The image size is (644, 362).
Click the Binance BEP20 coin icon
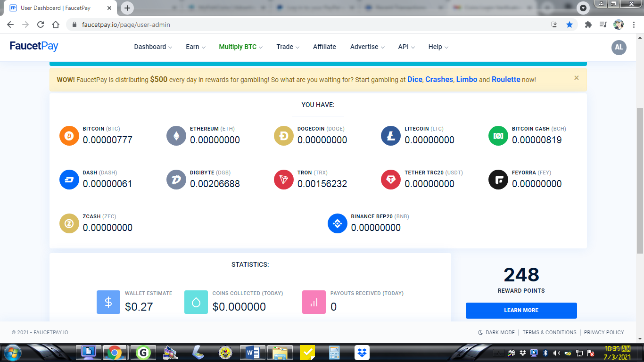tap(338, 223)
